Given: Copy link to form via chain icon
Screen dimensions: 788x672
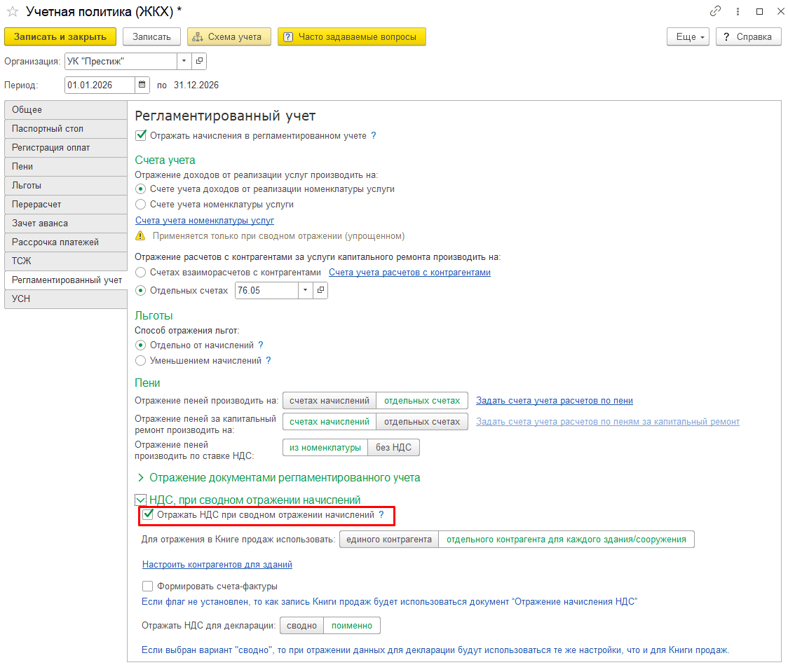Looking at the screenshot, I should [x=715, y=12].
